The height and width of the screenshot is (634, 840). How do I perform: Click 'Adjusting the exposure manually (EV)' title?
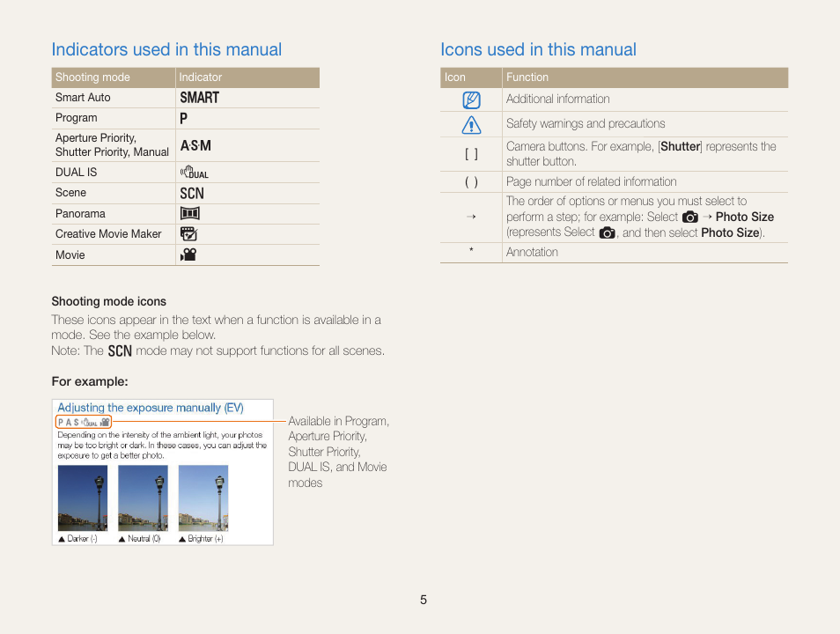click(151, 408)
